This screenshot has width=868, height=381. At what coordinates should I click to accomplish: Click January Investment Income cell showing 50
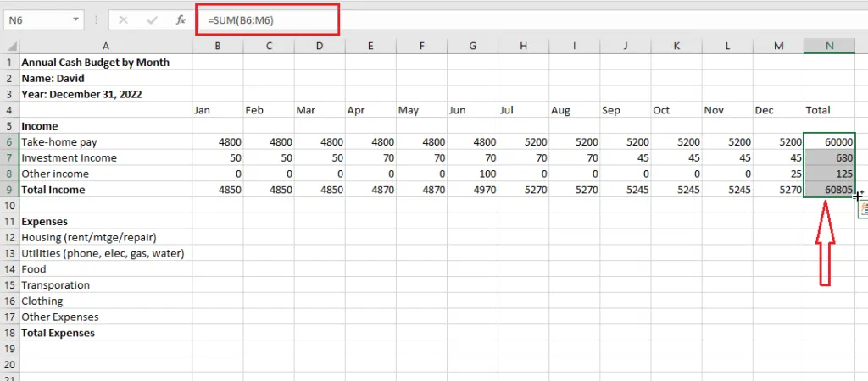point(218,158)
